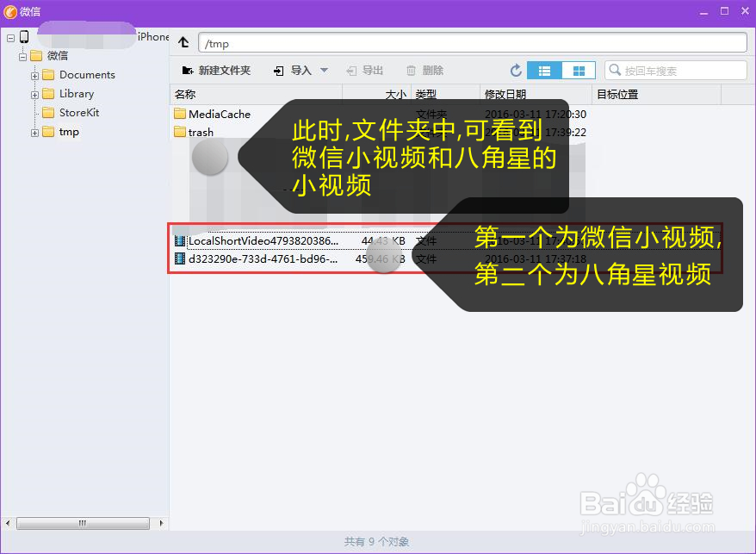Expand the Library tree node

(x=34, y=95)
